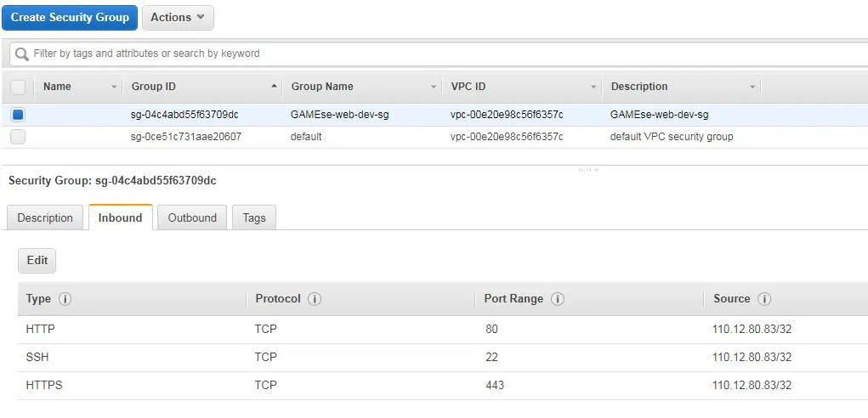Click the Edit inbound rules button

pyautogui.click(x=37, y=261)
